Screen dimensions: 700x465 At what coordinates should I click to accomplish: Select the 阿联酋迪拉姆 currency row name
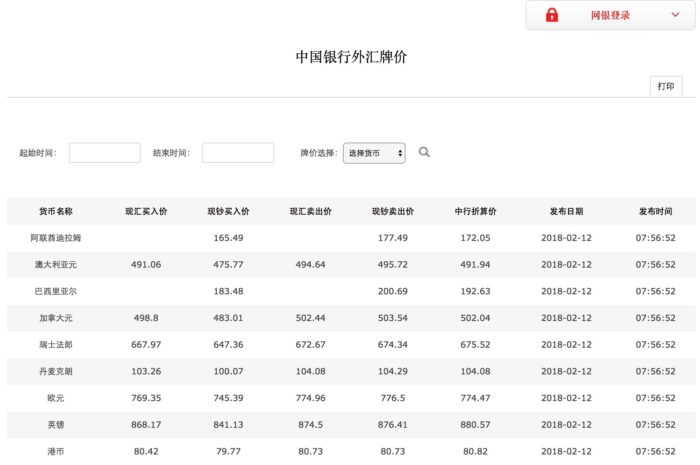(x=56, y=238)
